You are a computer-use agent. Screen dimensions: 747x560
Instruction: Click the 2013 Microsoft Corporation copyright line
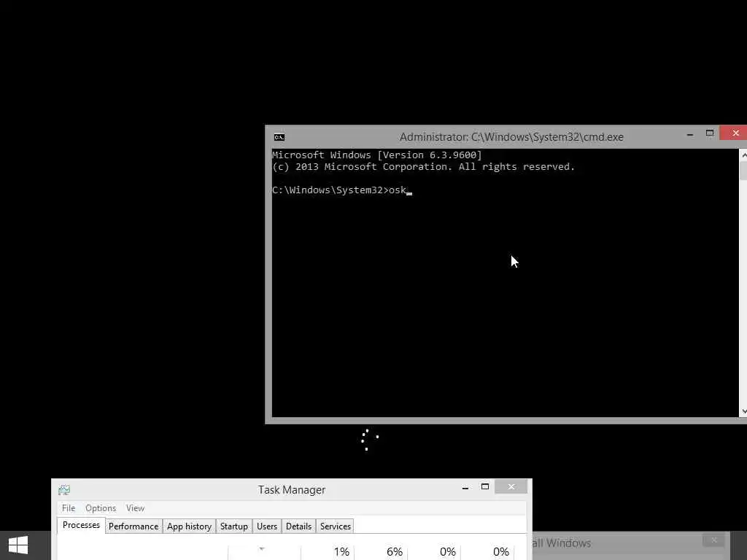coord(424,167)
